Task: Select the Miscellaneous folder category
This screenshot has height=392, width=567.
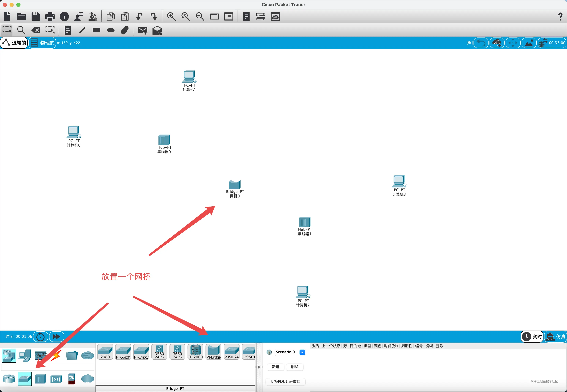Action: (72, 355)
